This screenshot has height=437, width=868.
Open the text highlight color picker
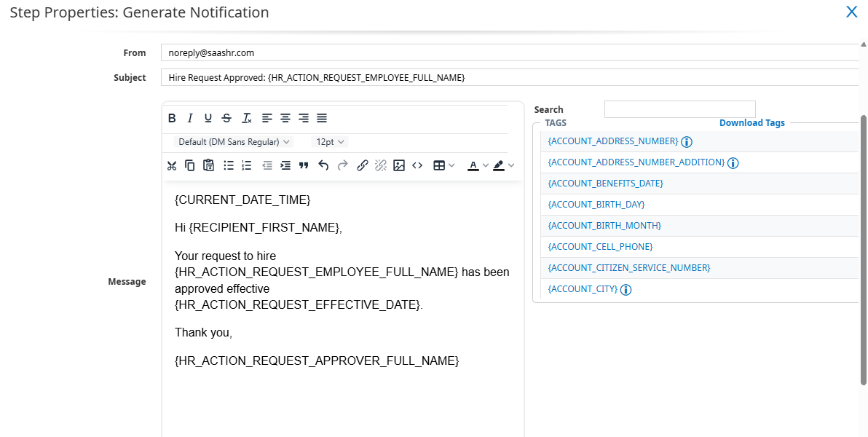click(501, 165)
